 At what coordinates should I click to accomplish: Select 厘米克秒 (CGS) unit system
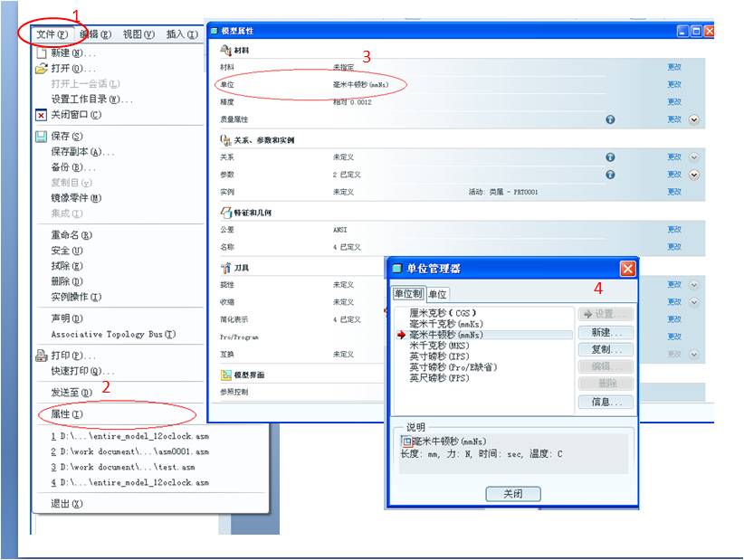pyautogui.click(x=443, y=313)
